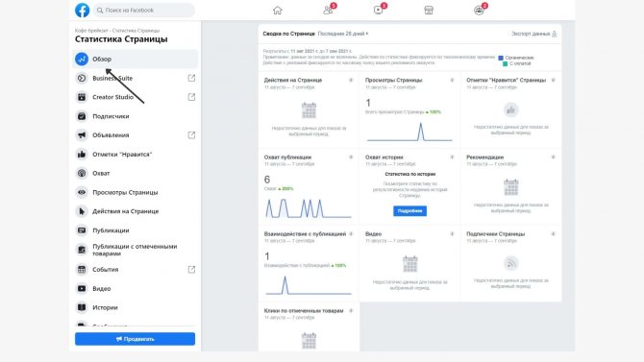Select the Обзор menu item
644x362 pixels.
click(x=136, y=60)
